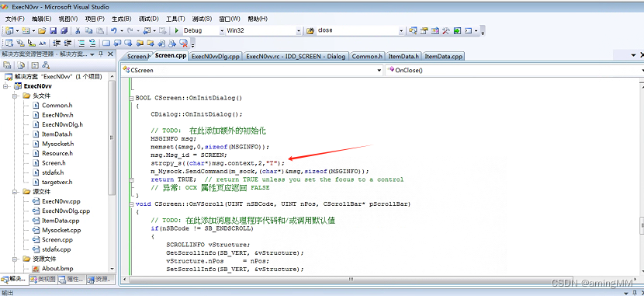Collapse the 头文件 folder node

pyautogui.click(x=16, y=96)
